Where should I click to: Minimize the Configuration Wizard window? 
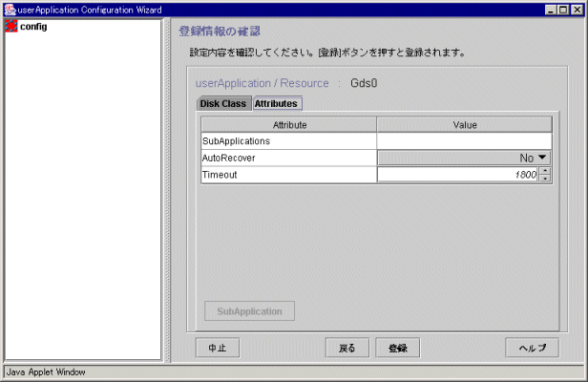coord(551,9)
